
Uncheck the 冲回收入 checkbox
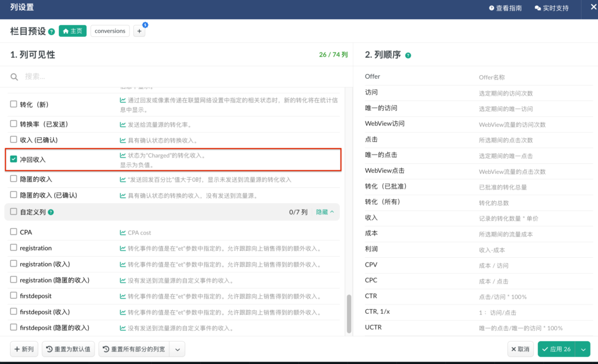click(x=14, y=159)
